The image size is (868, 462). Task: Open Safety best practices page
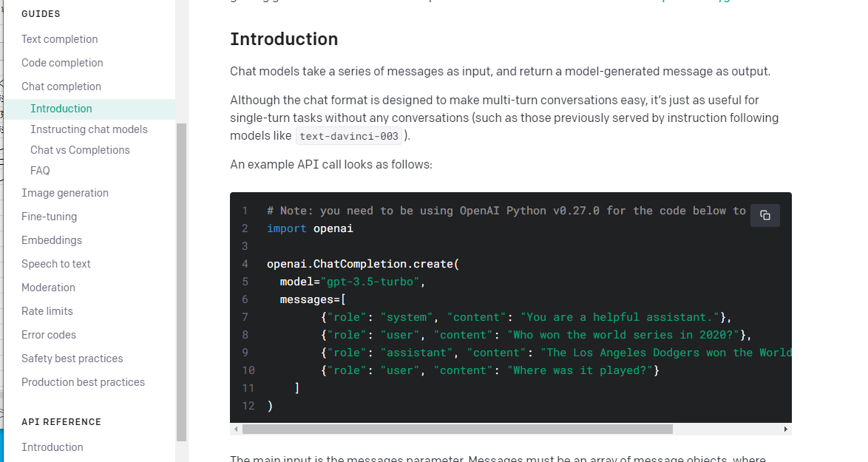click(72, 359)
